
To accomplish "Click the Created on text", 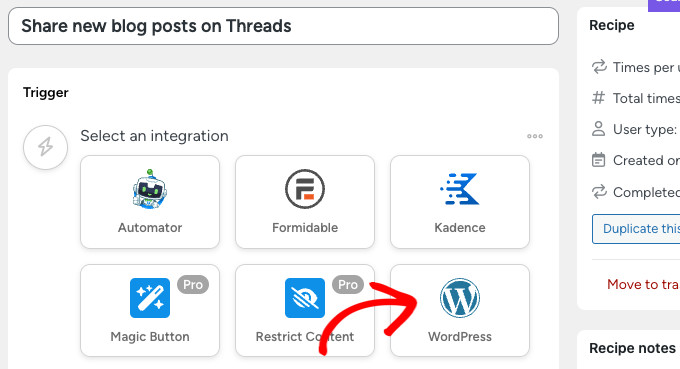I will click(646, 160).
